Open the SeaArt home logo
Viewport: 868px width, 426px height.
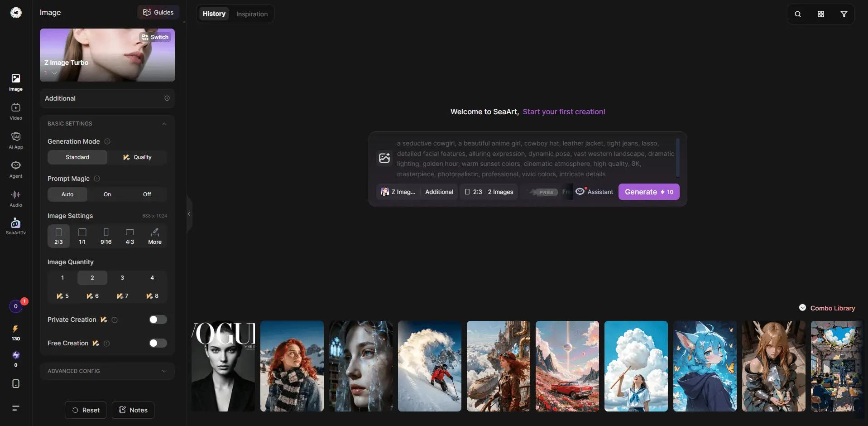pyautogui.click(x=16, y=13)
